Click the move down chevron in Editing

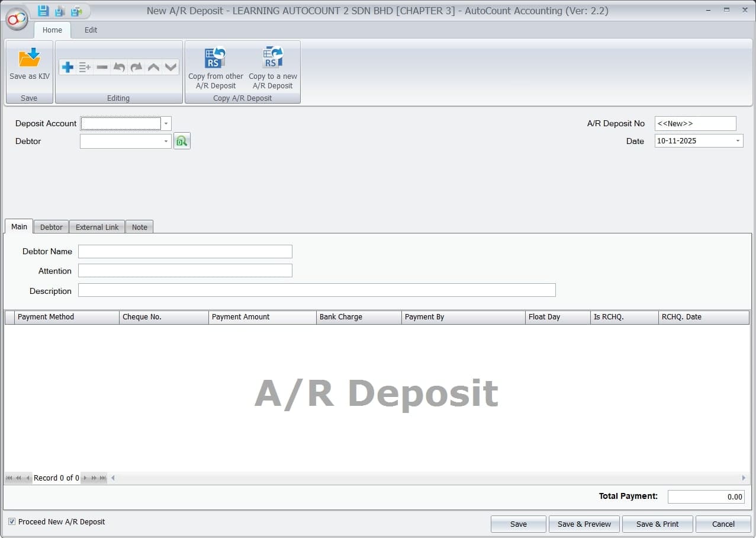point(171,68)
